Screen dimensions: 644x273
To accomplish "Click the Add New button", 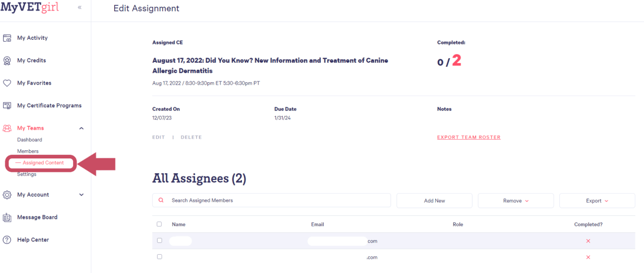I will 434,200.
